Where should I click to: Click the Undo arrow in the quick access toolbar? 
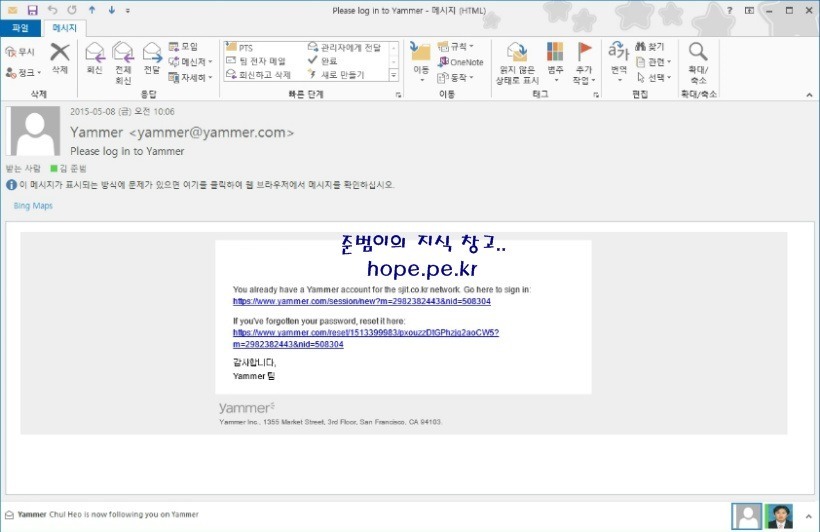tap(52, 10)
